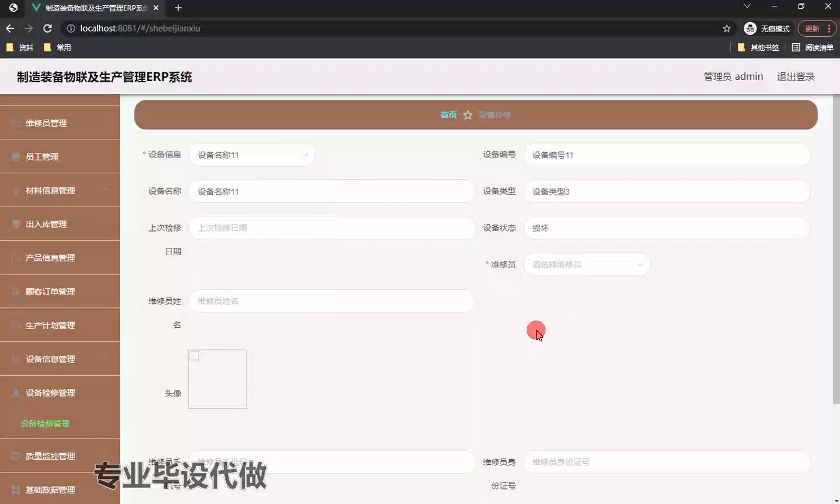Image resolution: width=840 pixels, height=504 pixels.
Task: Click 管理员 admin in header
Action: [733, 76]
